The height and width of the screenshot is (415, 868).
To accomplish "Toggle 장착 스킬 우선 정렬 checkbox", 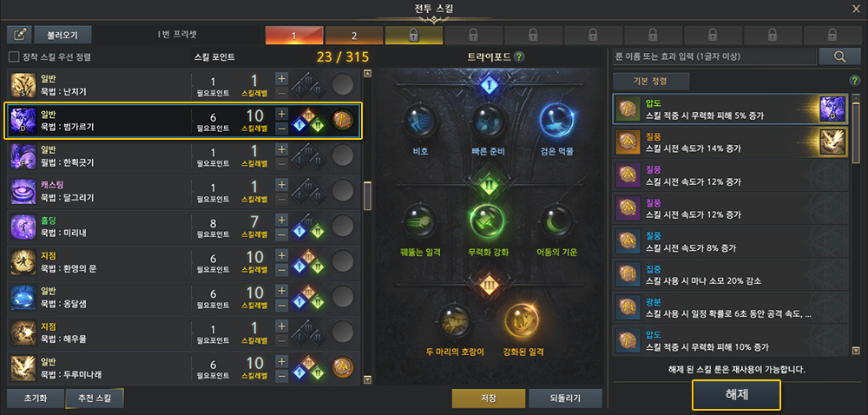I will coord(14,56).
